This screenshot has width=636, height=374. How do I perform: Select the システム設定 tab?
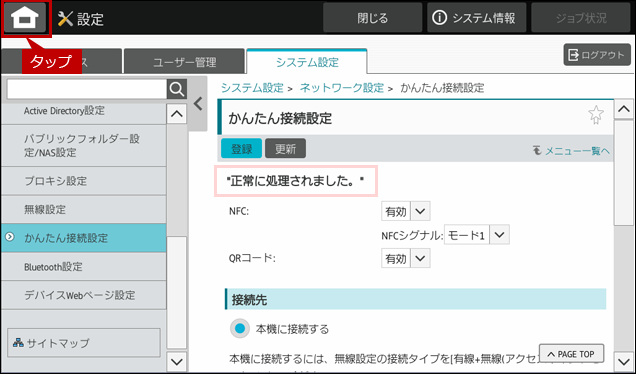(307, 62)
